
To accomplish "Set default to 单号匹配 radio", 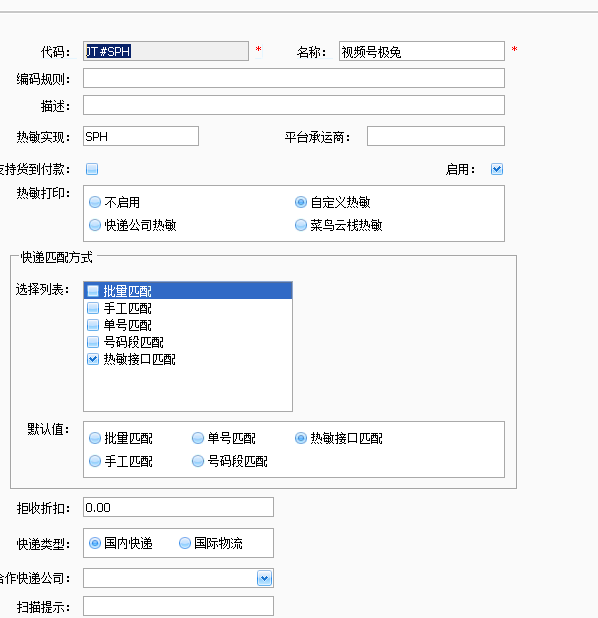I will 197,438.
